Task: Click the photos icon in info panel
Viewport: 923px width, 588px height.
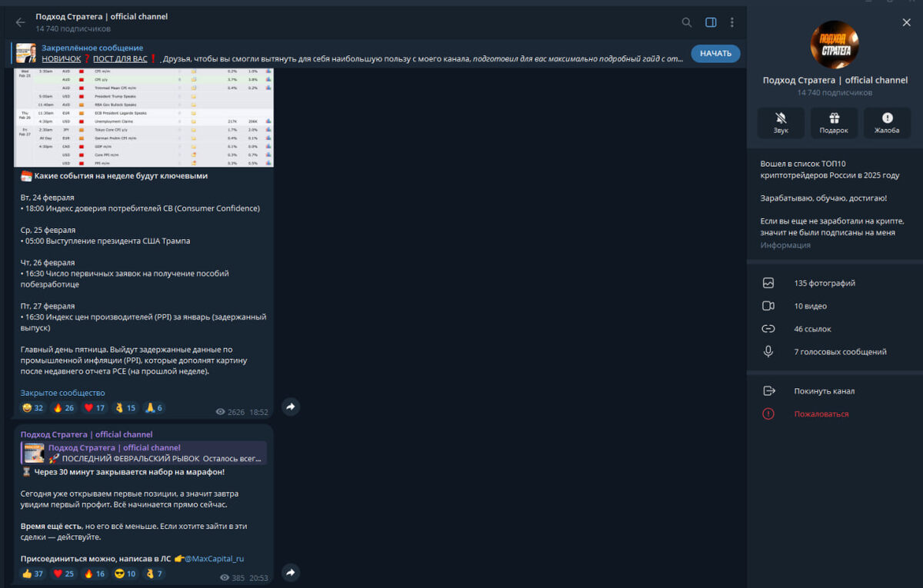Action: coord(768,283)
